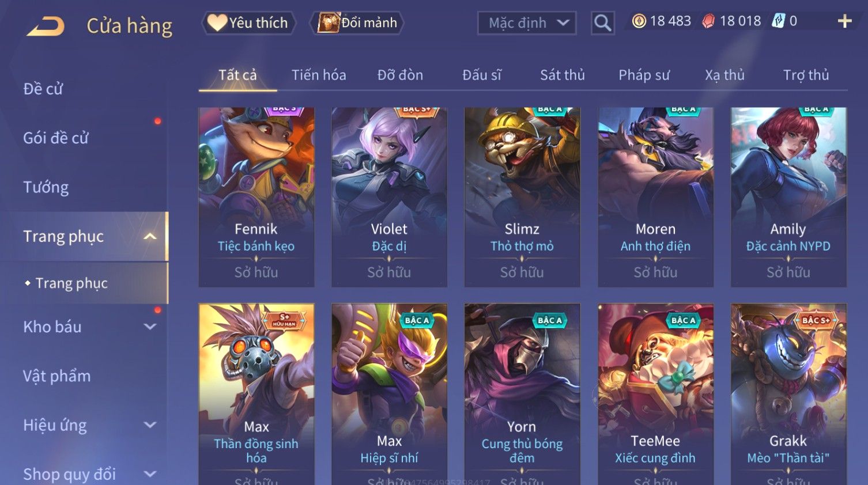Open Gói đề cử in sidebar
The height and width of the screenshot is (485, 868).
pos(56,138)
